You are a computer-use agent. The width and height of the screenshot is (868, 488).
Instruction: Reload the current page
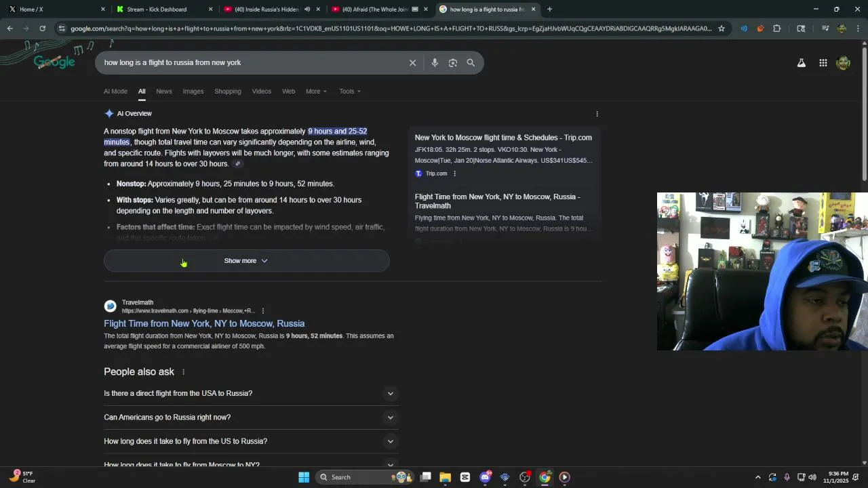click(x=42, y=28)
